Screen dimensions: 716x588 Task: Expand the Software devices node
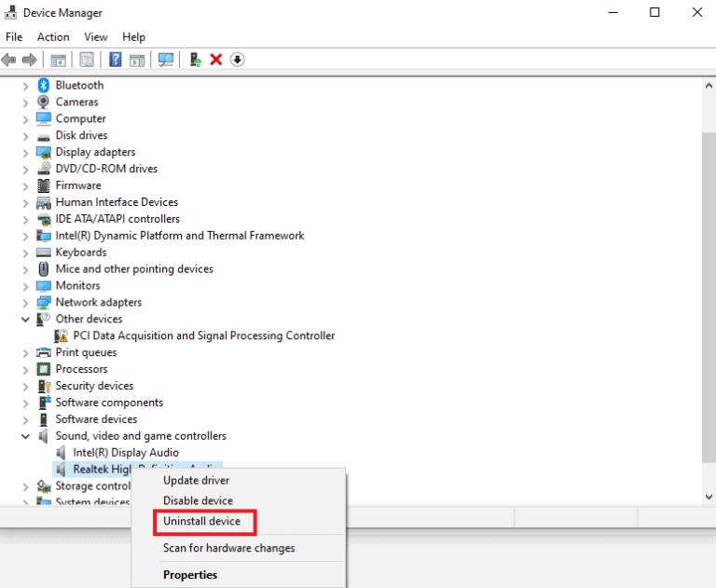pos(25,420)
